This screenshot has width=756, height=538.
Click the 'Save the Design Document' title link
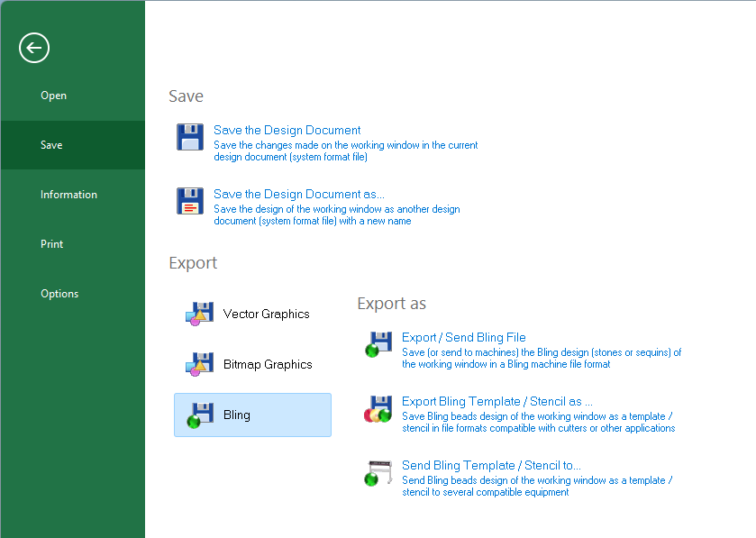click(x=287, y=131)
